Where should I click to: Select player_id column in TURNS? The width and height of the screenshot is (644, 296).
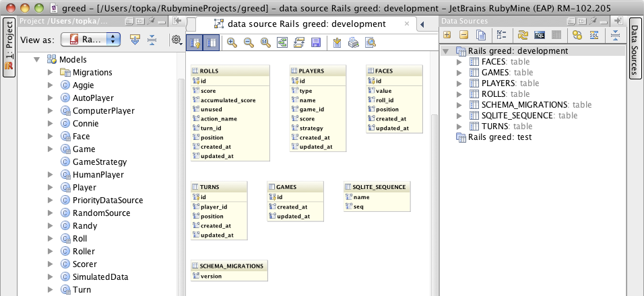(x=214, y=207)
